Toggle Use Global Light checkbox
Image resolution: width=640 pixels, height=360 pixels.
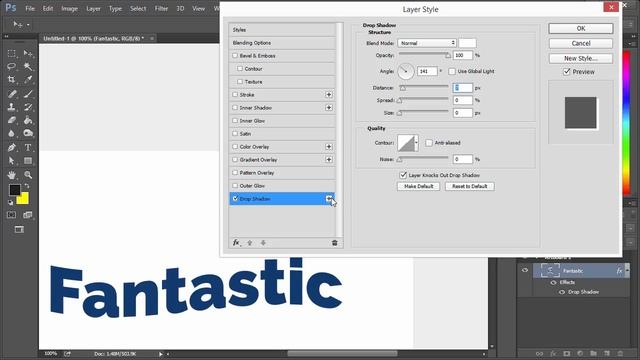[x=452, y=71]
